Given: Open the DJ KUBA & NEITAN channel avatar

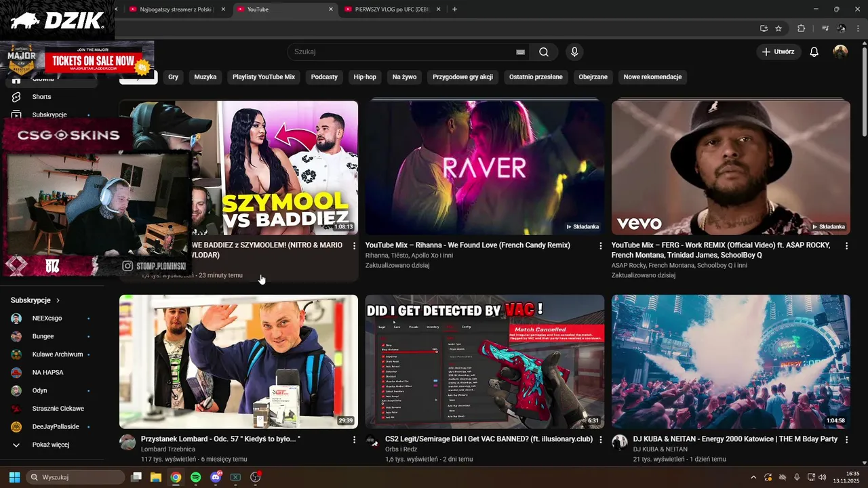Looking at the screenshot, I should coord(620,443).
